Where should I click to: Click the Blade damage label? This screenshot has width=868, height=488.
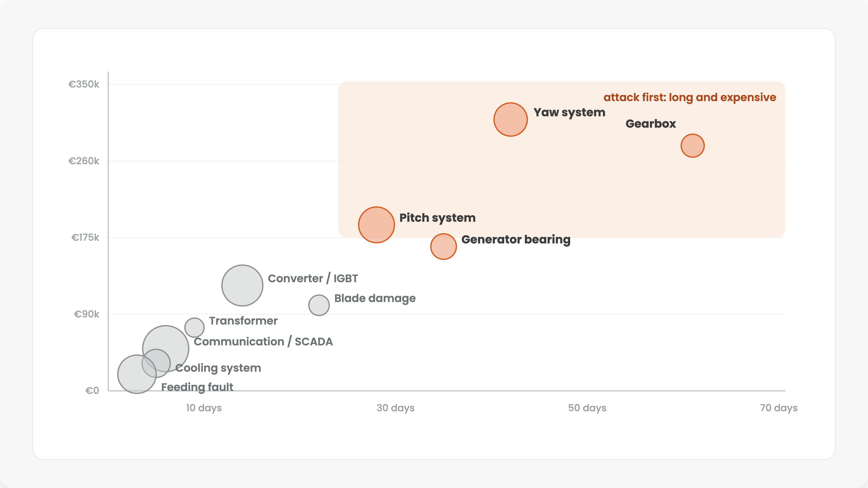click(x=375, y=298)
